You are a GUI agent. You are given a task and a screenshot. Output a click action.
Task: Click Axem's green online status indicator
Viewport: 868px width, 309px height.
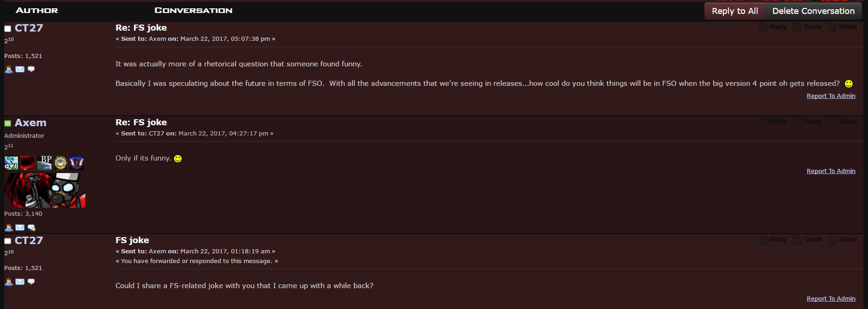[7, 123]
